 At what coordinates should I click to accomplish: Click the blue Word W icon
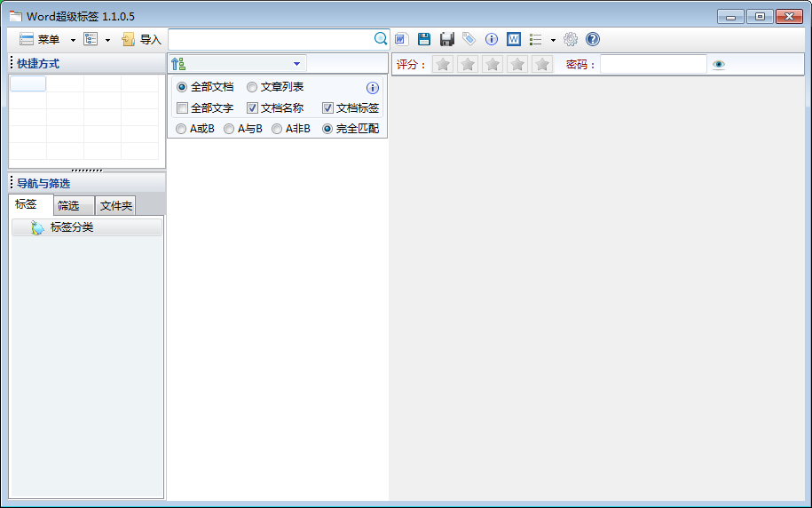click(514, 39)
